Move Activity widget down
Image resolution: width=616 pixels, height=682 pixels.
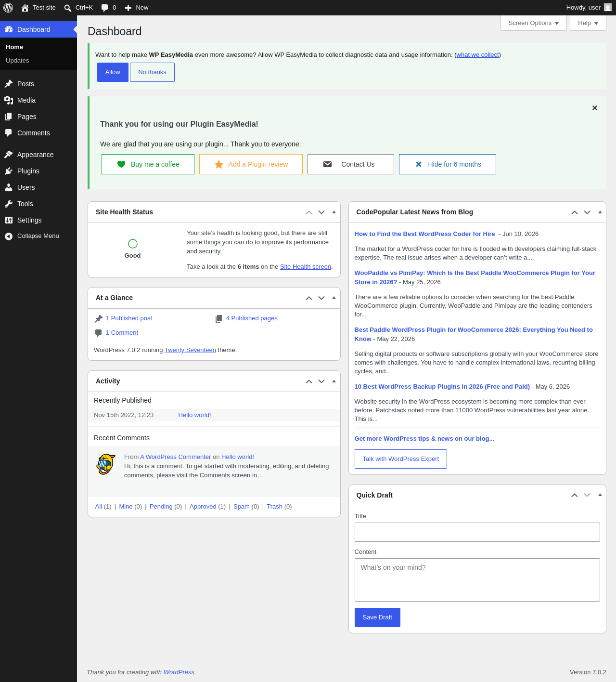[x=321, y=381]
